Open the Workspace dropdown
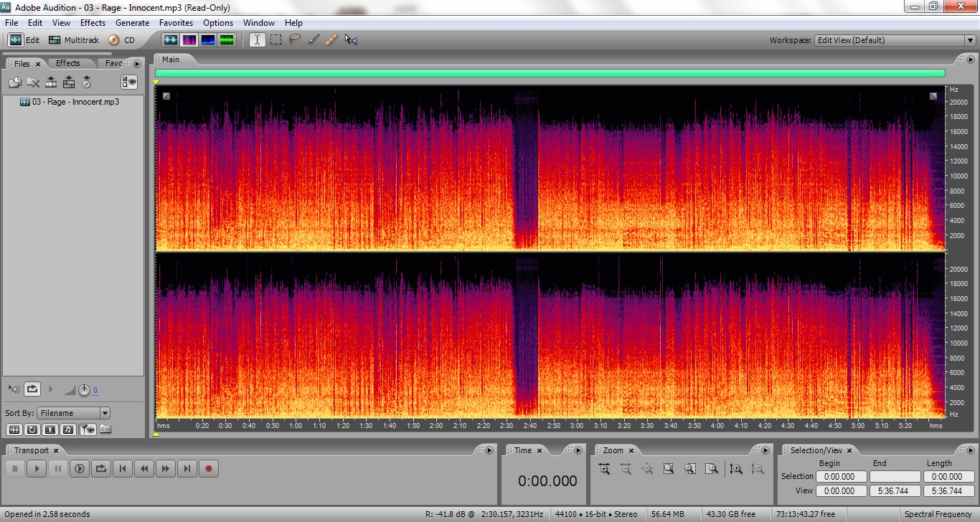 coord(969,40)
